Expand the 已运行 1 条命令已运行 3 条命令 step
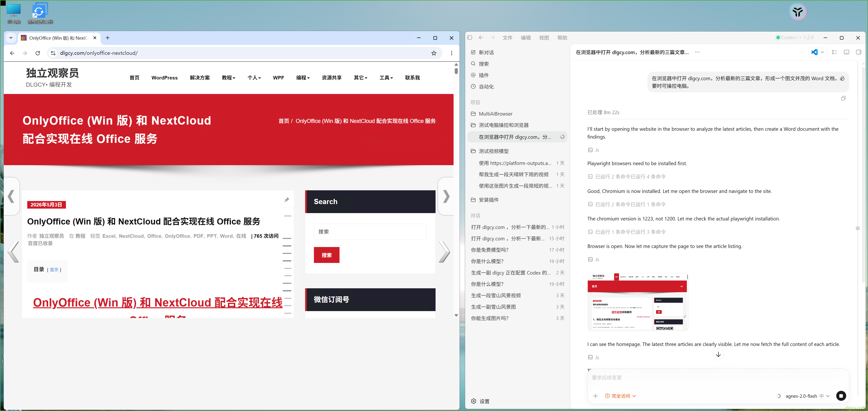868x411 pixels. [627, 232]
